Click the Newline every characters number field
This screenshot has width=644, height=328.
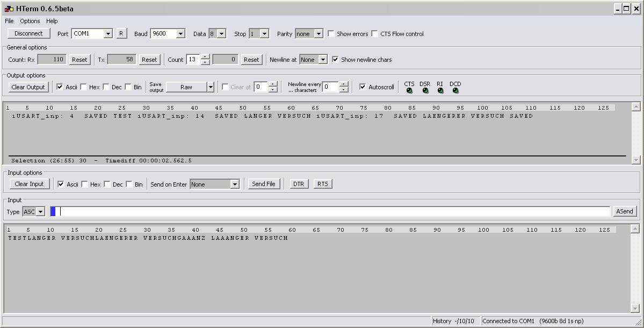pyautogui.click(x=331, y=87)
